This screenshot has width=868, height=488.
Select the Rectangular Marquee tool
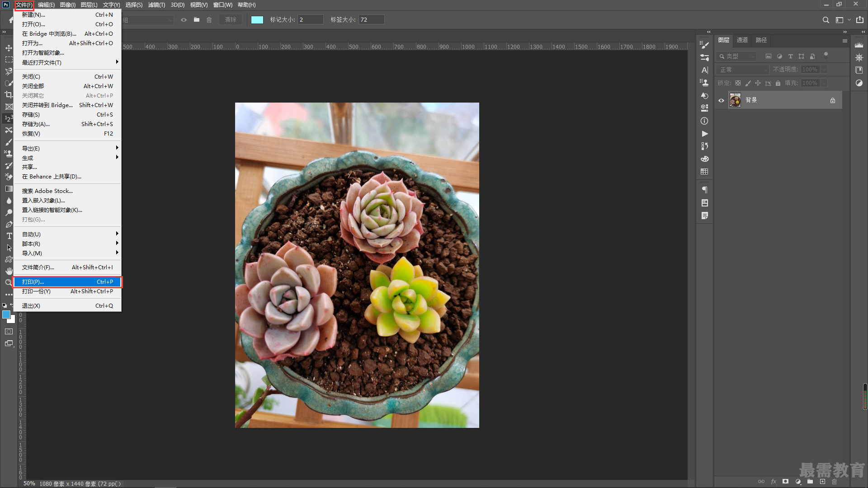coord(9,60)
